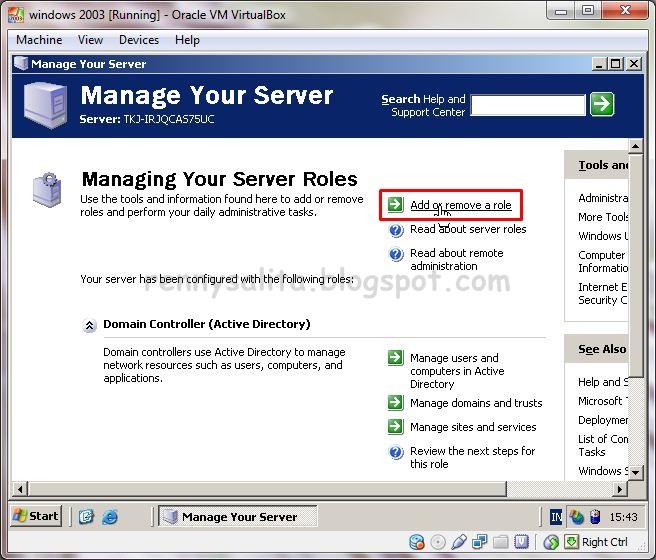Click VirtualBox display status icon
The height and width of the screenshot is (560, 656).
click(521, 542)
